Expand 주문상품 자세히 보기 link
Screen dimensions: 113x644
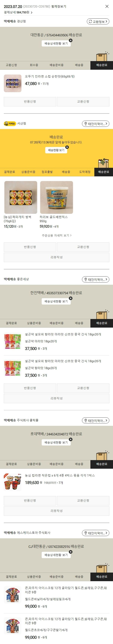(x=56, y=235)
